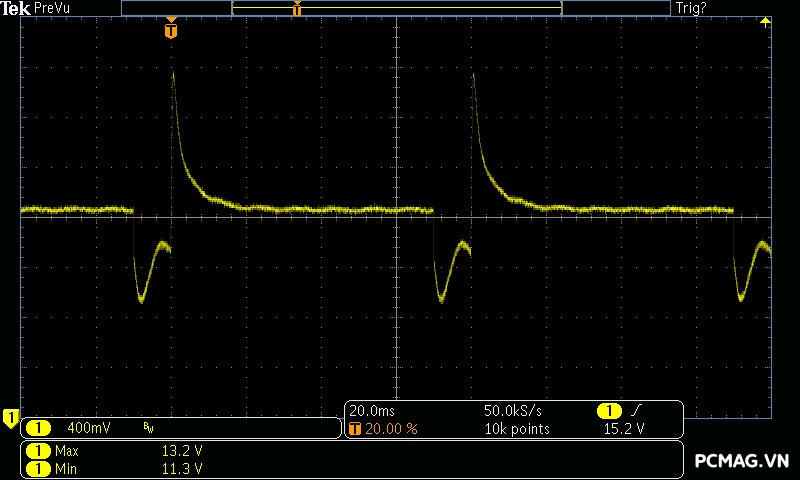The width and height of the screenshot is (800, 480).
Task: Click the orange T icon beside 20.00 %
Action: (355, 428)
